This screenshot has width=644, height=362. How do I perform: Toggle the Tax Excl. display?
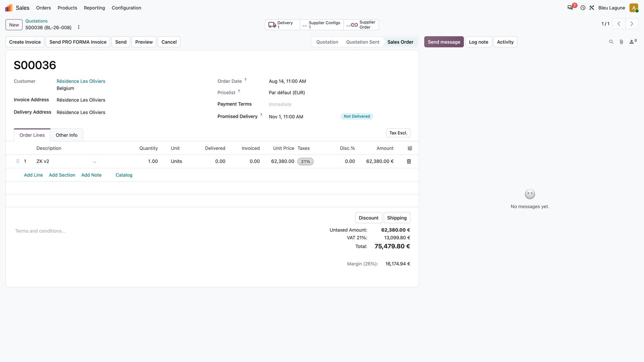(398, 133)
